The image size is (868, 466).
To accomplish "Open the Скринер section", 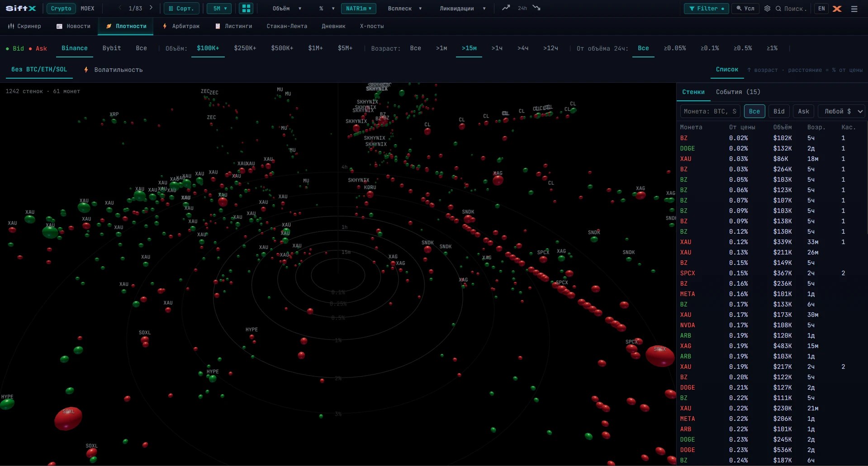I will (24, 26).
